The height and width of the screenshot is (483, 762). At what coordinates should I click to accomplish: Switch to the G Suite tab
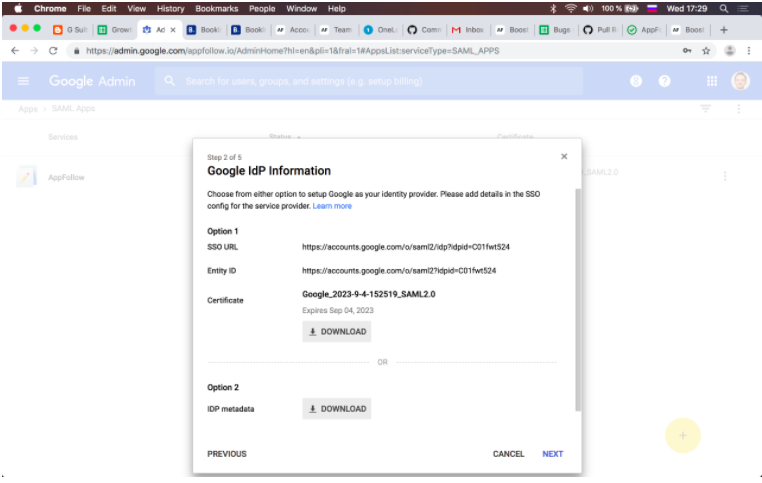[71, 30]
